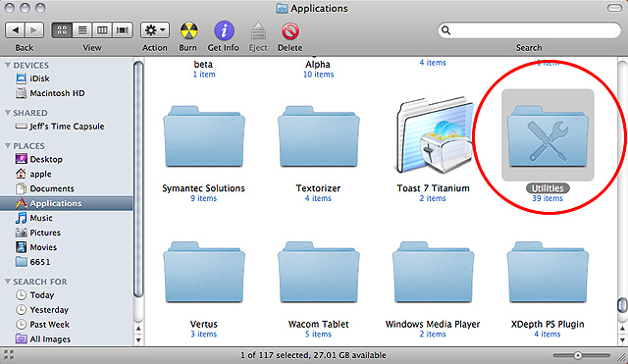628x364 pixels.
Task: Switch to column view
Action: (102, 30)
